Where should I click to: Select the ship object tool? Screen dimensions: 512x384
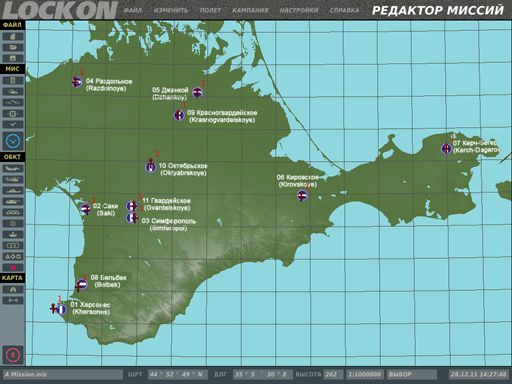pyautogui.click(x=13, y=190)
